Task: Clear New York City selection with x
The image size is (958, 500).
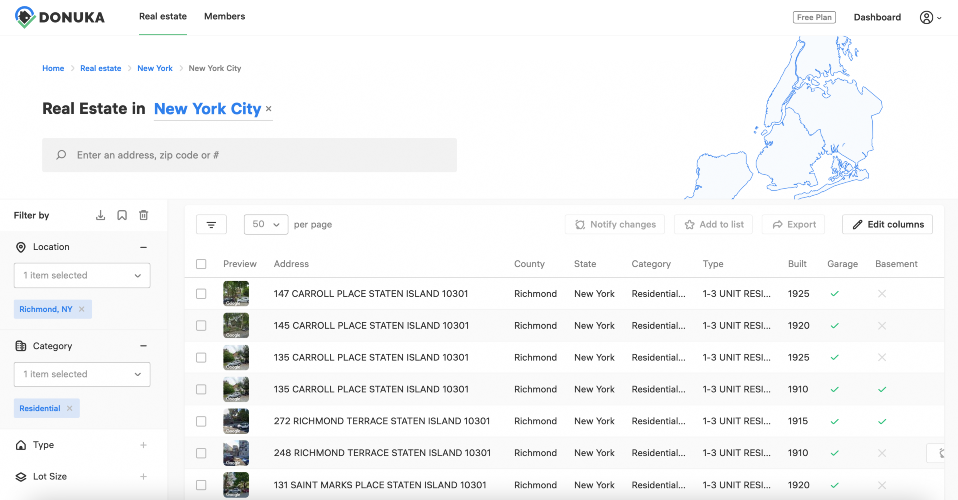Action: (268, 108)
